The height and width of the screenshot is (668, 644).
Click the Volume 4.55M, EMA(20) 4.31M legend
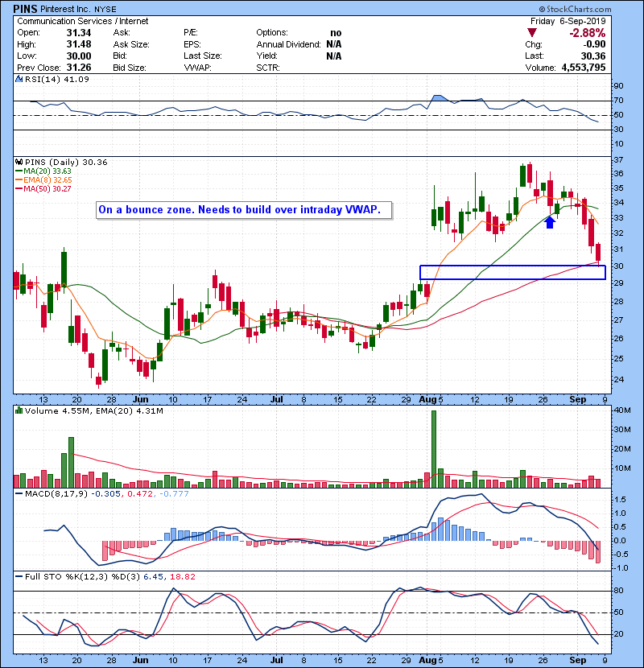coord(93,411)
